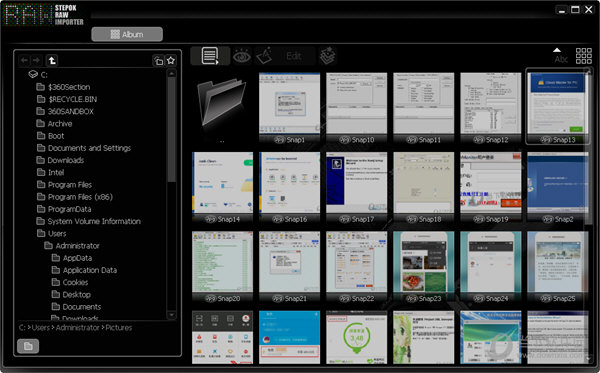Switch to thumbnail grid view icon
The image size is (600, 373).
coord(584,56)
